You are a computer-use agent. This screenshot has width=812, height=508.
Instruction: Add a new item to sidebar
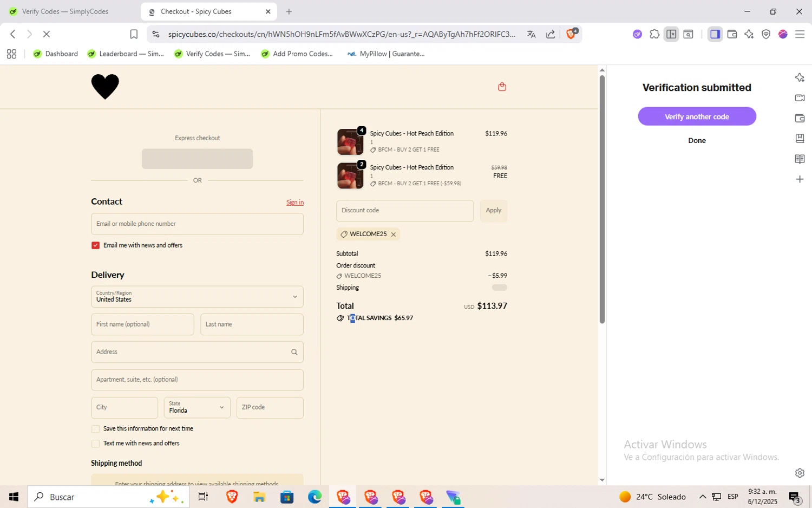coord(800,179)
